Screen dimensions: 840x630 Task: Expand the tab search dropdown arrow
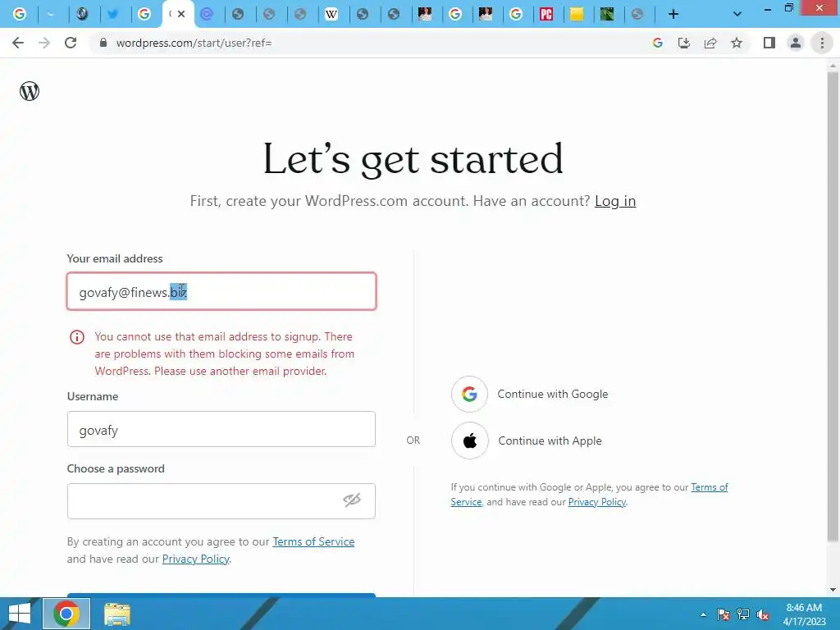737,14
